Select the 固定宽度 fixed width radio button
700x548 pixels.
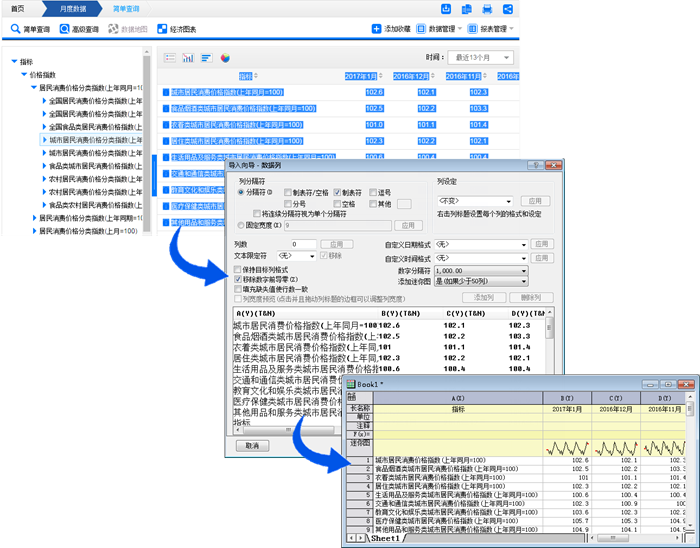(x=241, y=225)
